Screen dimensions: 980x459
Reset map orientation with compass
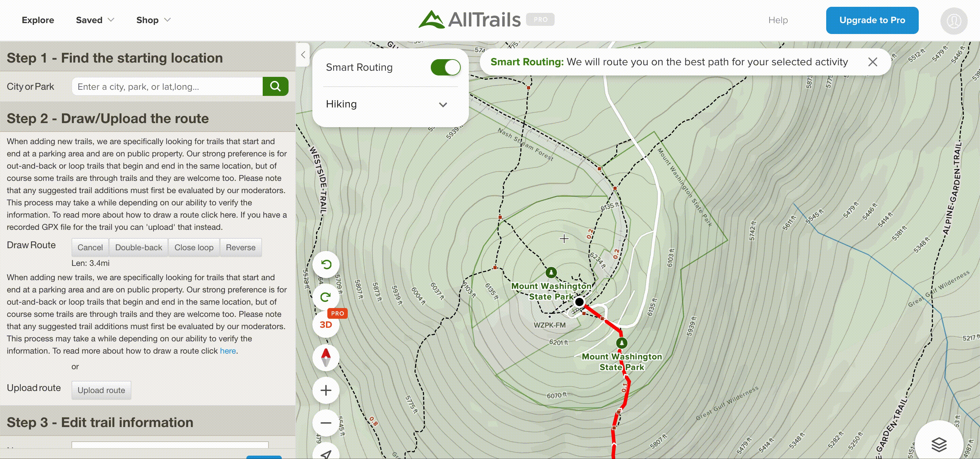tap(326, 358)
